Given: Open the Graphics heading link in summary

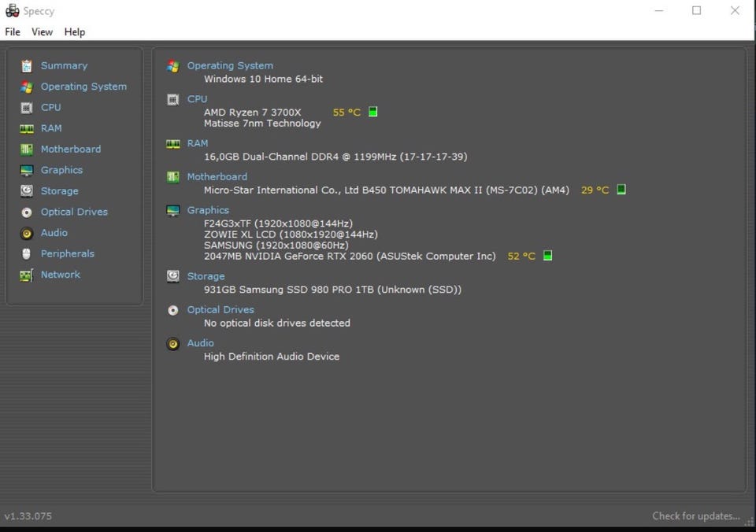Looking at the screenshot, I should 208,210.
